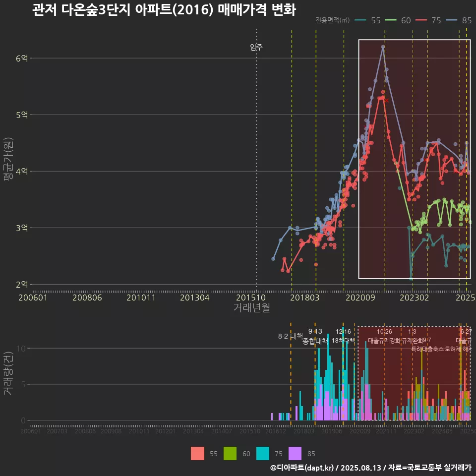Click the 202405 tick on volume chart
The width and height of the screenshot is (476, 476).
coord(442,431)
